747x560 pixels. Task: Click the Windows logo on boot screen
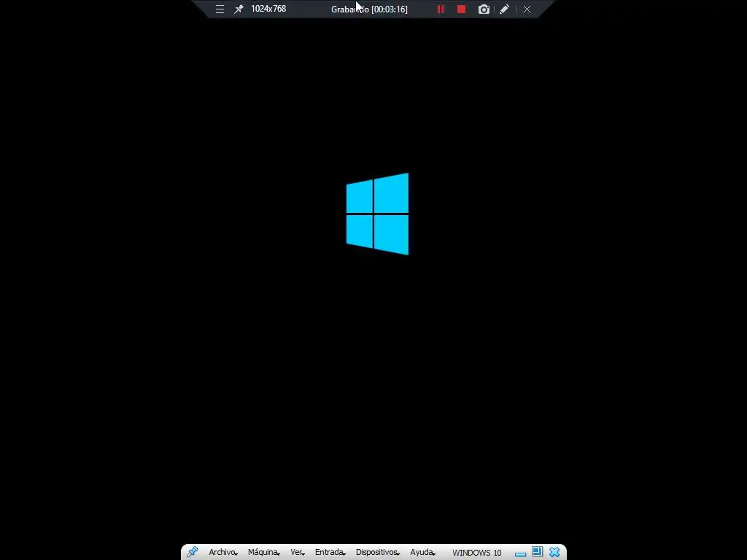[x=377, y=214]
